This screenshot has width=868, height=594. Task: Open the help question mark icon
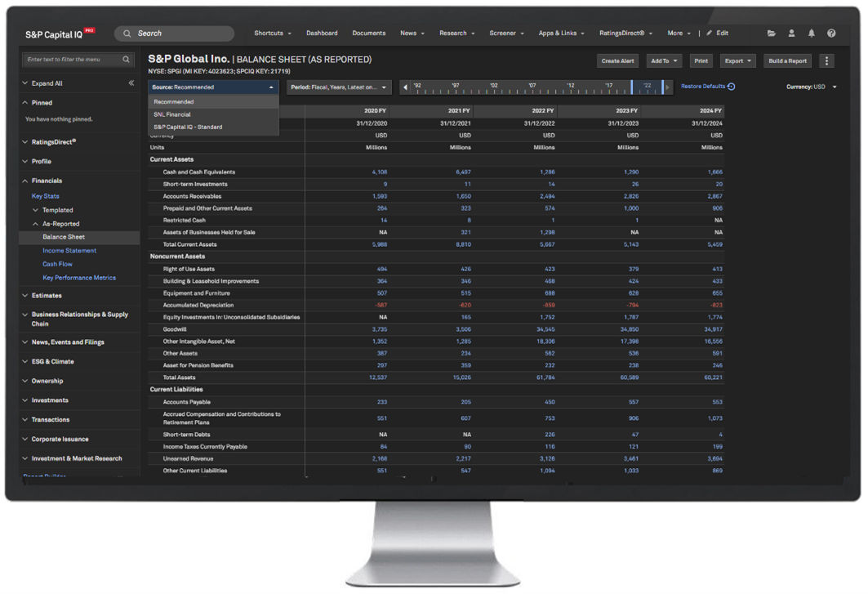831,33
